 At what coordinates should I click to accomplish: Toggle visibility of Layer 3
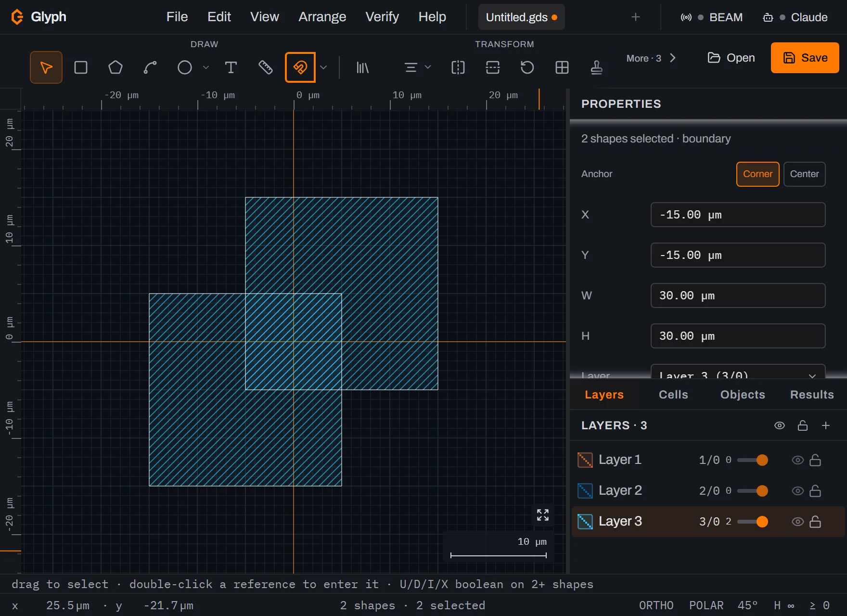797,522
